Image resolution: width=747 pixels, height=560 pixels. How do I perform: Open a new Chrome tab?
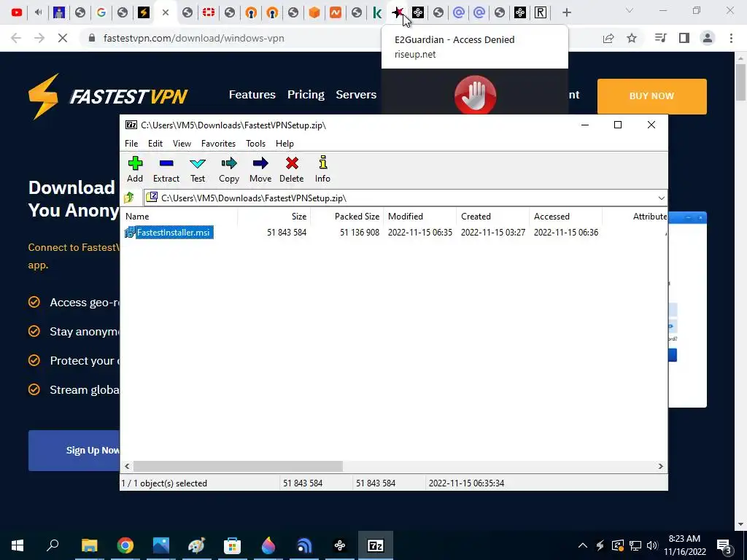tap(566, 12)
